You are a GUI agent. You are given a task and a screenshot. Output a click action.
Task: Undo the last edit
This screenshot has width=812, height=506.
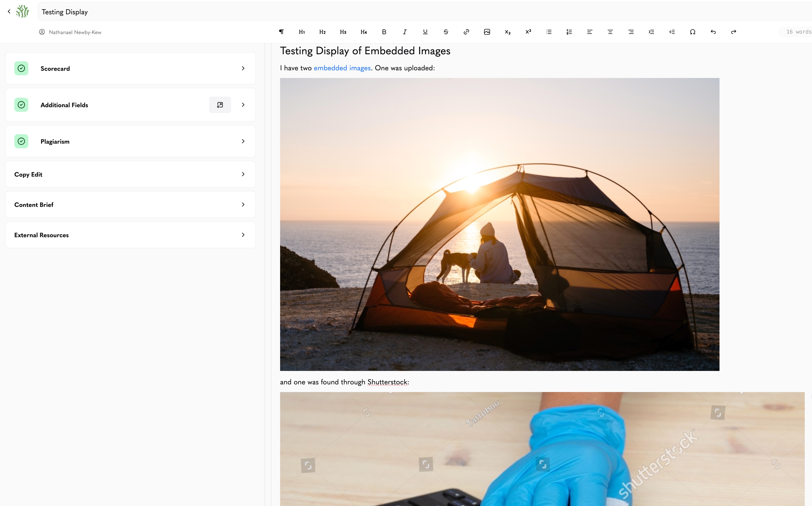click(713, 32)
